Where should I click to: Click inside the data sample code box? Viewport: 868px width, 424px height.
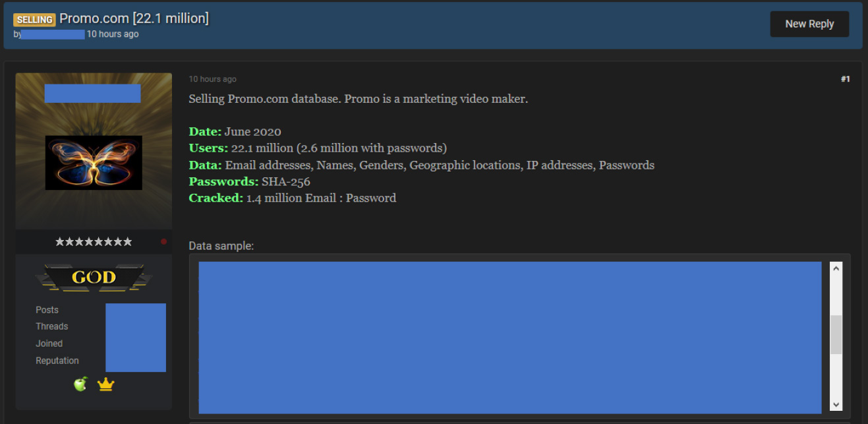(509, 337)
